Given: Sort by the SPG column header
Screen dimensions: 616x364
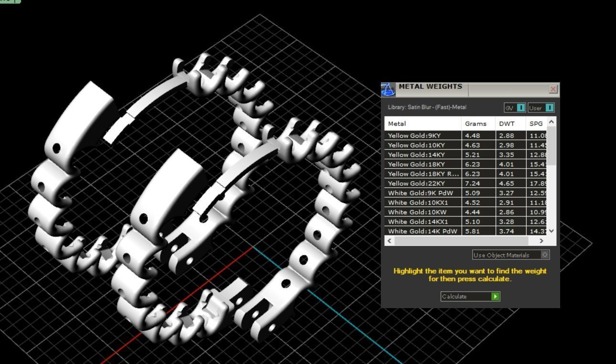Looking at the screenshot, I should (536, 124).
